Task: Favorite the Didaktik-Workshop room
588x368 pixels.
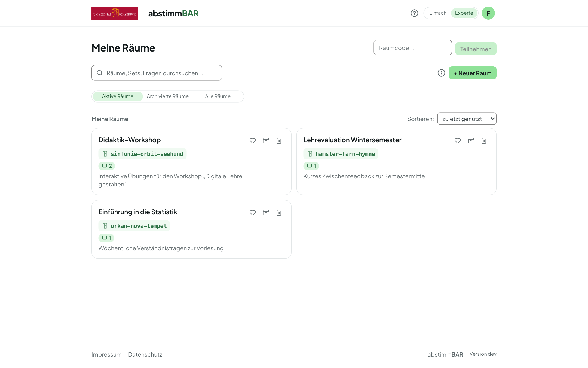Action: [253, 141]
